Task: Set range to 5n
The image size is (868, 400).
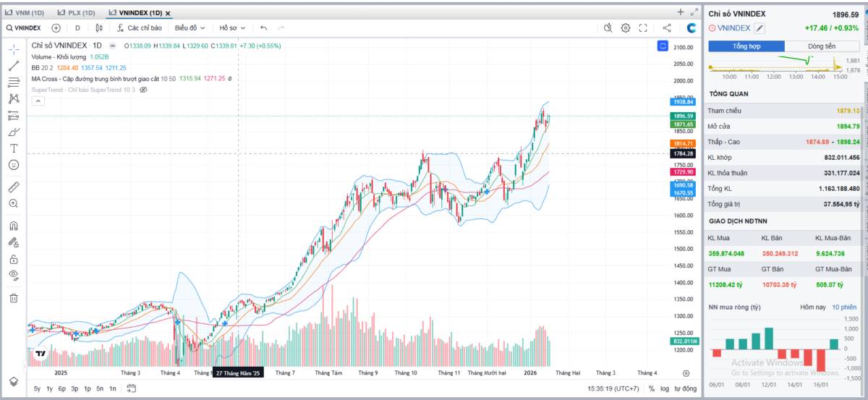Action: pos(100,388)
